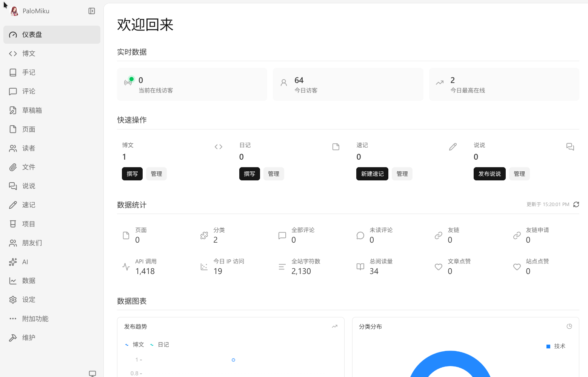This screenshot has height=377, width=588.
Task: Click the 数据 chart icon in sidebar
Action: (x=13, y=281)
